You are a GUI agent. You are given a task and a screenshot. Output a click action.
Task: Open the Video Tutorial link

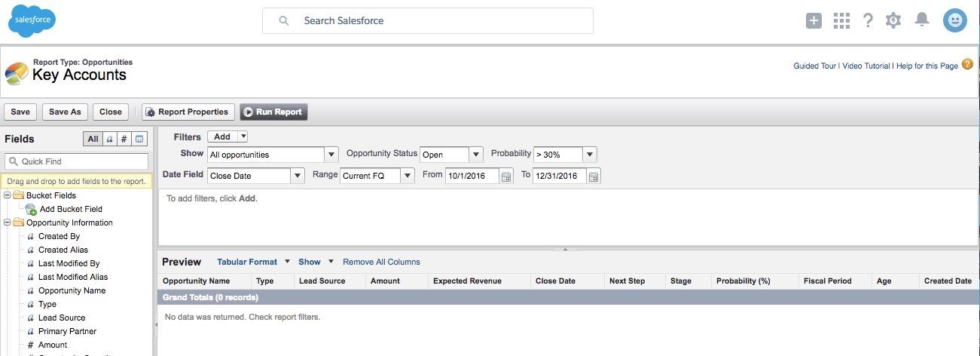[x=866, y=66]
